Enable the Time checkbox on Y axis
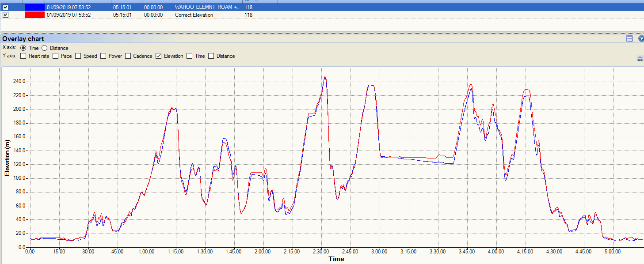Viewport: 644px width, 264px height. point(189,56)
